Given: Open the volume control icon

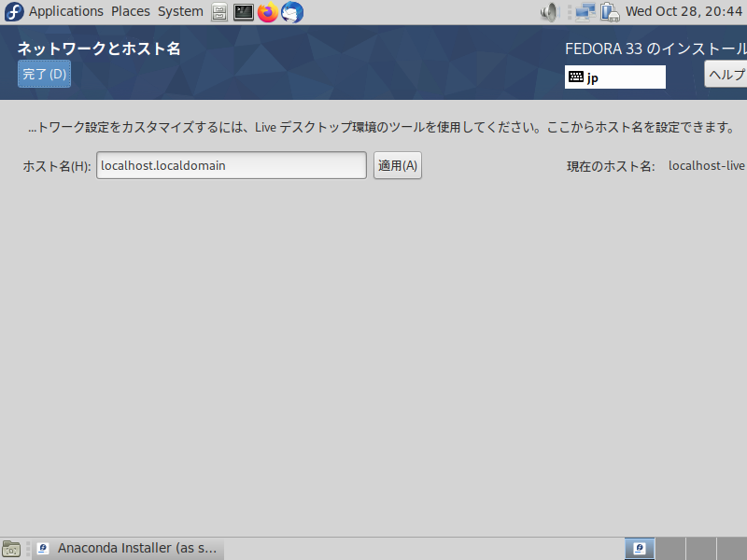Looking at the screenshot, I should click(x=549, y=12).
